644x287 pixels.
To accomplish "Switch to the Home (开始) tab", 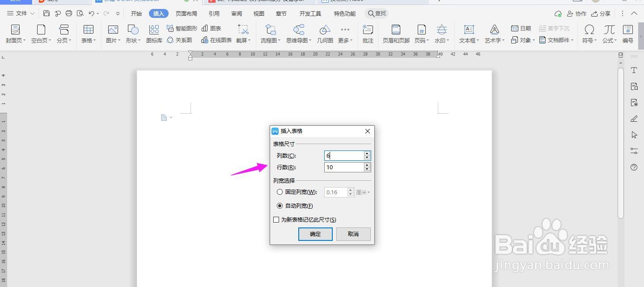I will click(x=136, y=13).
